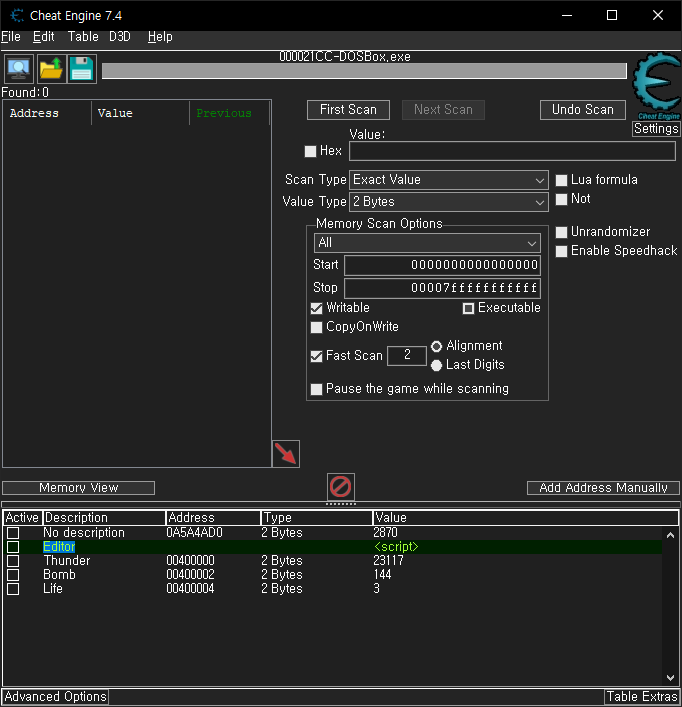Click the Next Scan button
682x707 pixels.
(x=443, y=110)
